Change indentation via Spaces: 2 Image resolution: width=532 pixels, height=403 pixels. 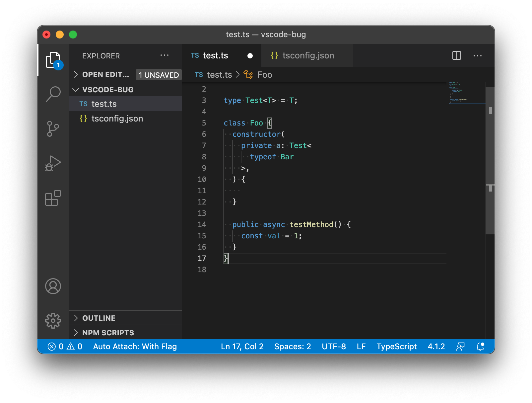[293, 347]
